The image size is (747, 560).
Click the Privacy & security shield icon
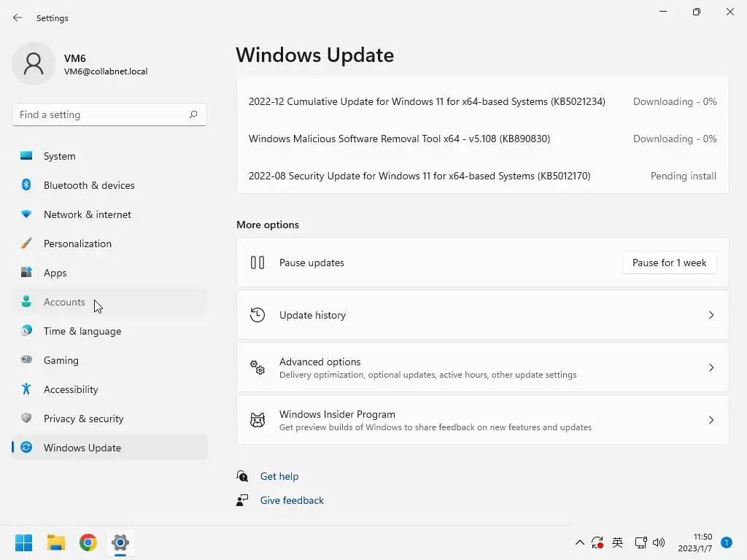(x=26, y=419)
